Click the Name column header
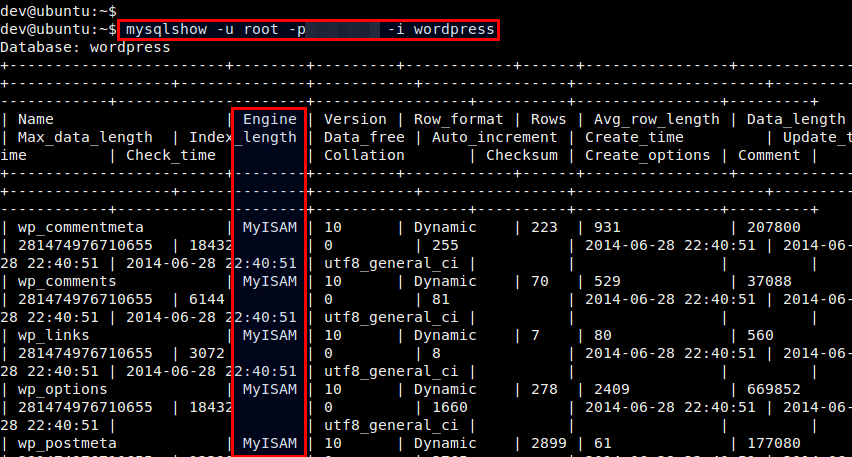Screen dimensions: 852x457 click(36, 119)
